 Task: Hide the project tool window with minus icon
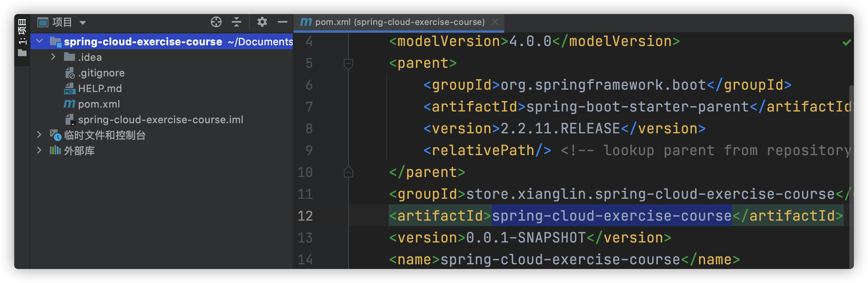283,22
